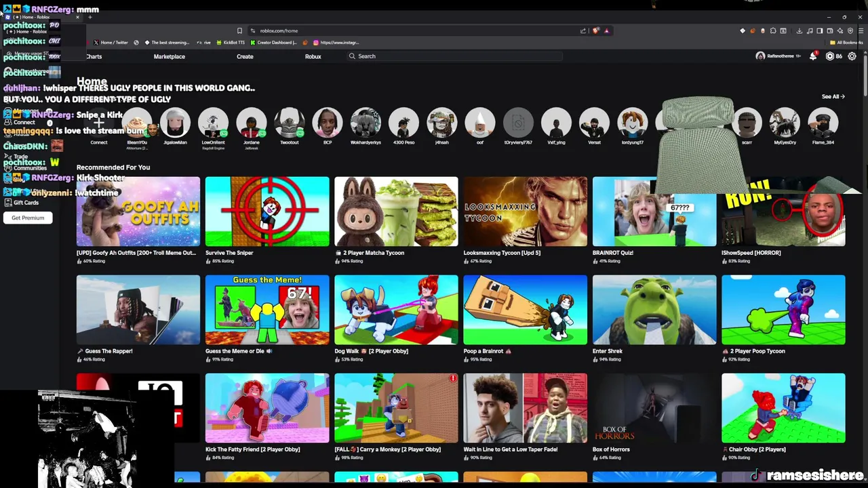Open friend JigalowMan's avatar

coord(175,123)
